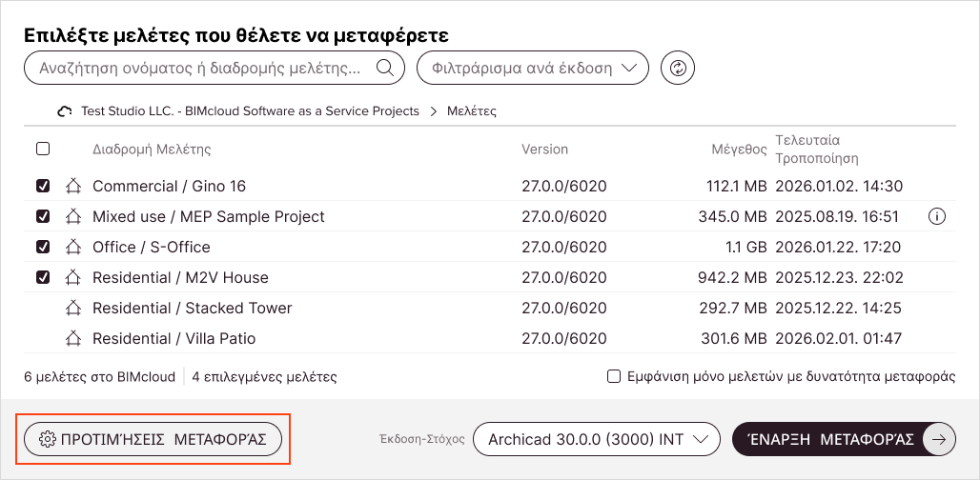The width and height of the screenshot is (980, 480).
Task: Click the project icon beside Residential / Stacked Tower
Action: 73,308
